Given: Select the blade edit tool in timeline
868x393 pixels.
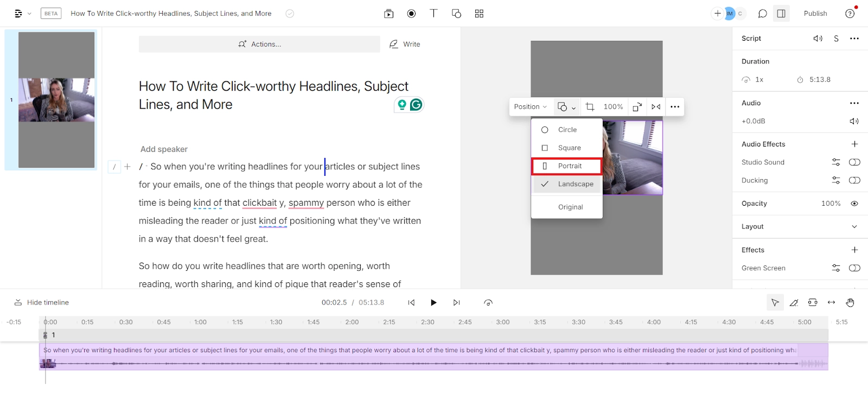Looking at the screenshot, I should tap(794, 303).
